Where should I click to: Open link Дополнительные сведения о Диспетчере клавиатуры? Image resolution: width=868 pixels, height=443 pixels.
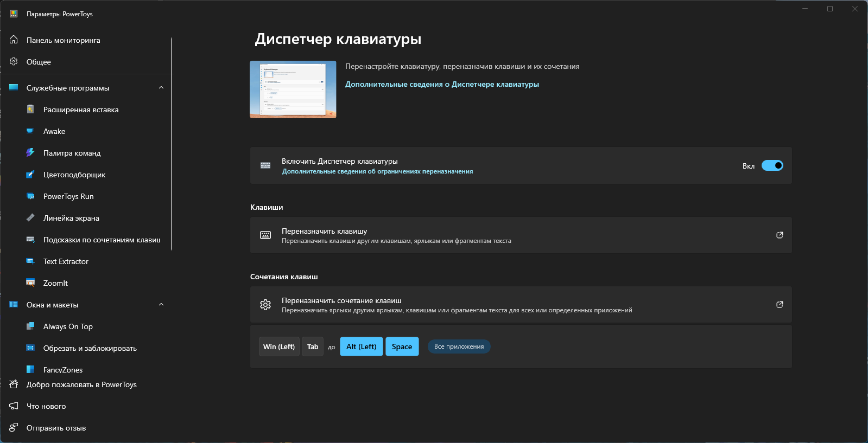442,84
